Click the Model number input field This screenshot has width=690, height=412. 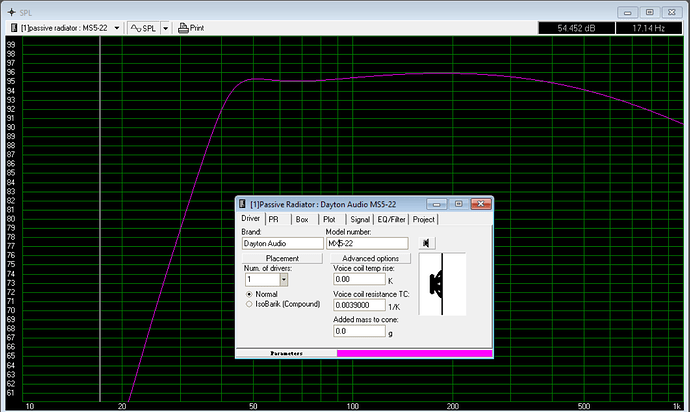pos(367,243)
